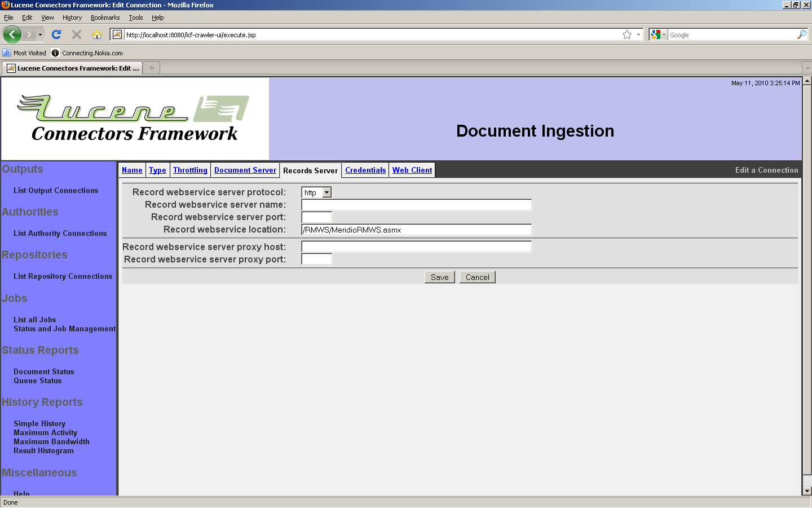Viewport: 812px width, 508px height.
Task: Reload the page with the refresh icon
Action: pyautogui.click(x=56, y=34)
